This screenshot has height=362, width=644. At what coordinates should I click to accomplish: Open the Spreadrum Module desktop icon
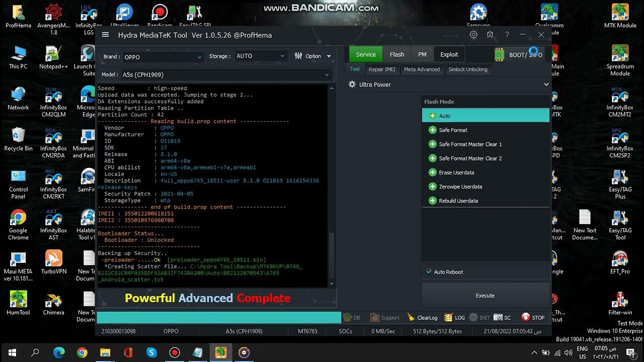[620, 60]
